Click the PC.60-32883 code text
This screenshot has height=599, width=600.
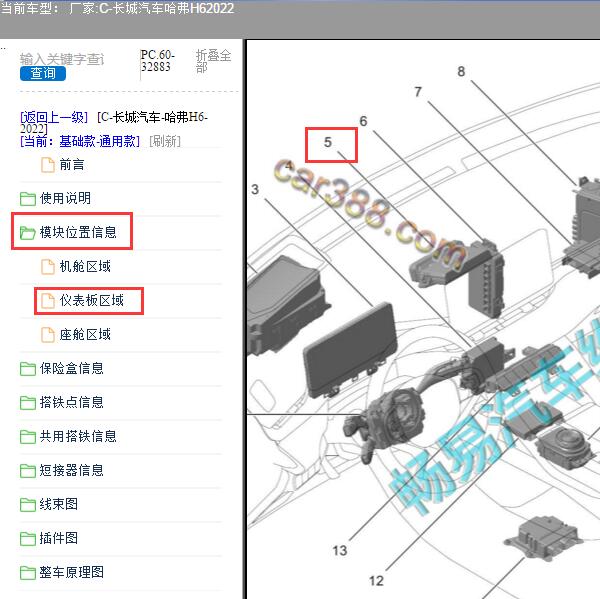click(x=157, y=61)
